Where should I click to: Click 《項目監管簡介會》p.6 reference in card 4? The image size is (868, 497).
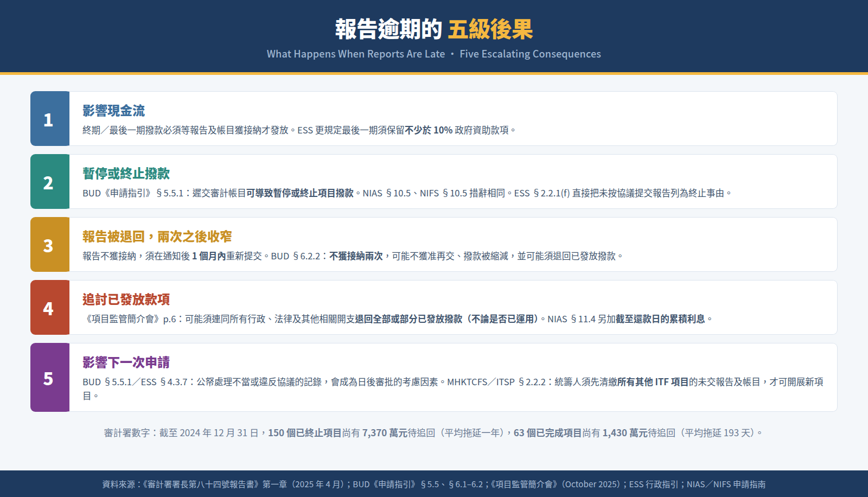[130, 319]
